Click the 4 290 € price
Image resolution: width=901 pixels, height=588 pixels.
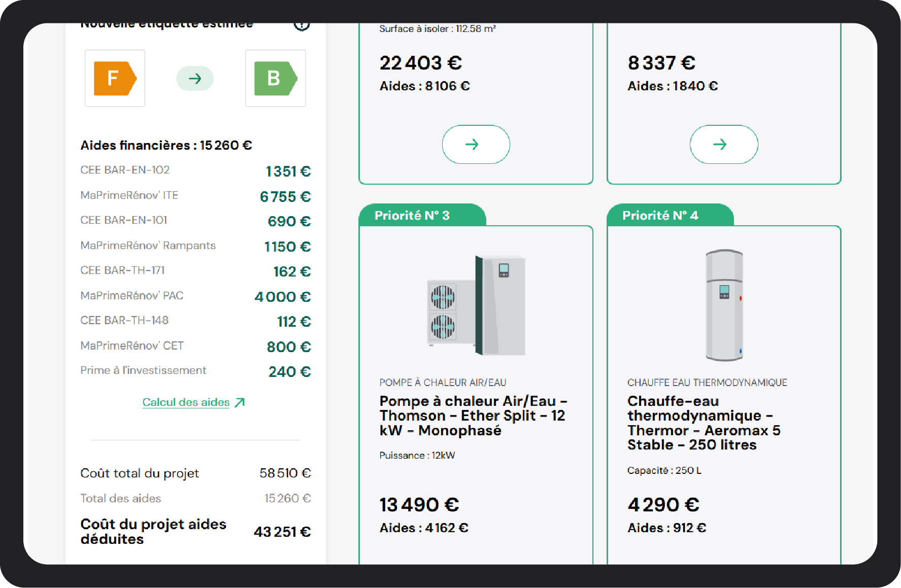click(x=663, y=505)
